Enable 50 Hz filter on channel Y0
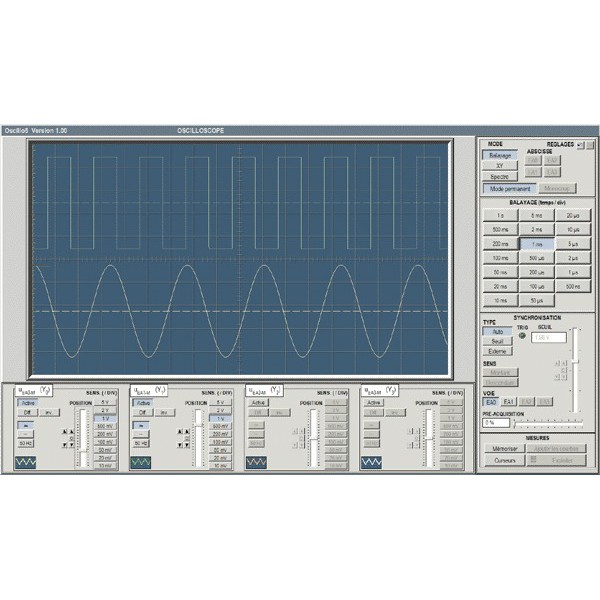Viewport: 600px width, 600px height. (x=26, y=443)
